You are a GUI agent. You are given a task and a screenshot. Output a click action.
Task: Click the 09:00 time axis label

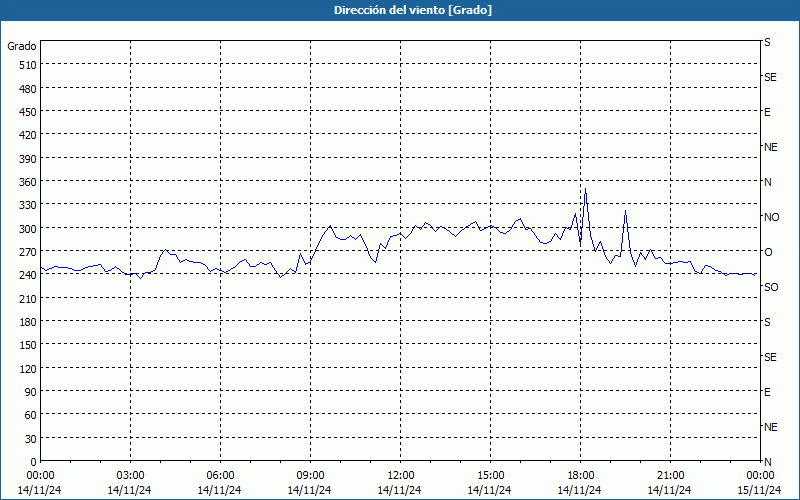(310, 476)
